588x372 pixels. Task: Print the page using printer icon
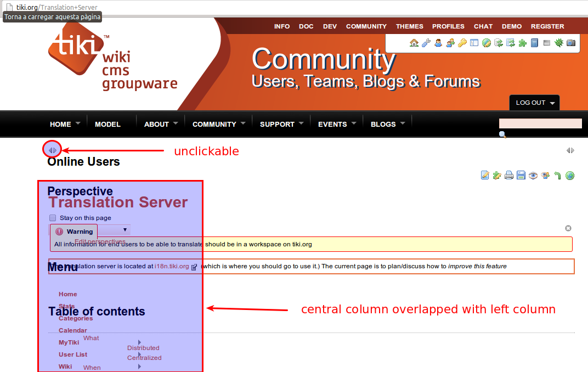[x=509, y=175]
